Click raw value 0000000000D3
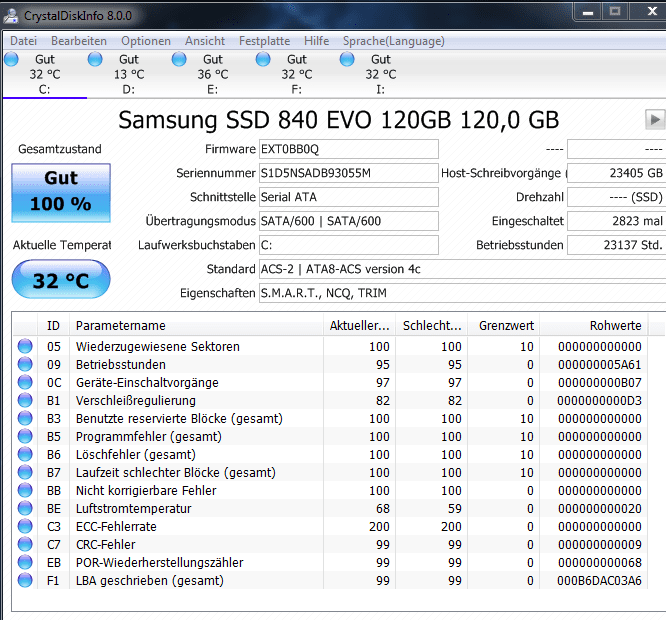666x620 pixels. point(599,400)
